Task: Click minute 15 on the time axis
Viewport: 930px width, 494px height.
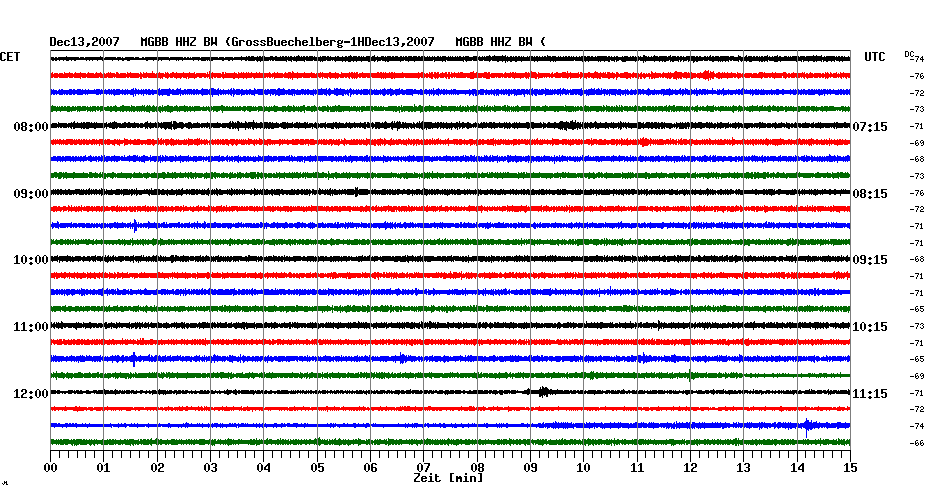Action: tap(850, 468)
